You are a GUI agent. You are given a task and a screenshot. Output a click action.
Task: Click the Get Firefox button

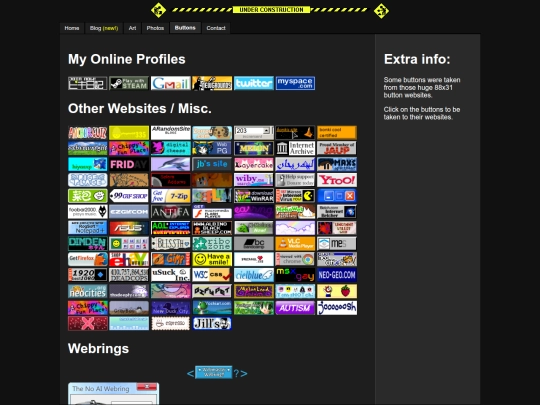(87, 259)
